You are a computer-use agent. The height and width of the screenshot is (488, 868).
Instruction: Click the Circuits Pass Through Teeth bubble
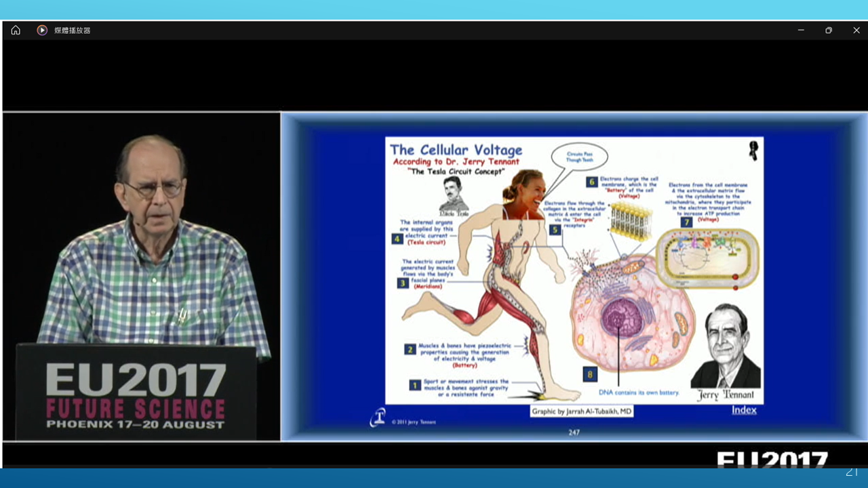[x=578, y=157]
